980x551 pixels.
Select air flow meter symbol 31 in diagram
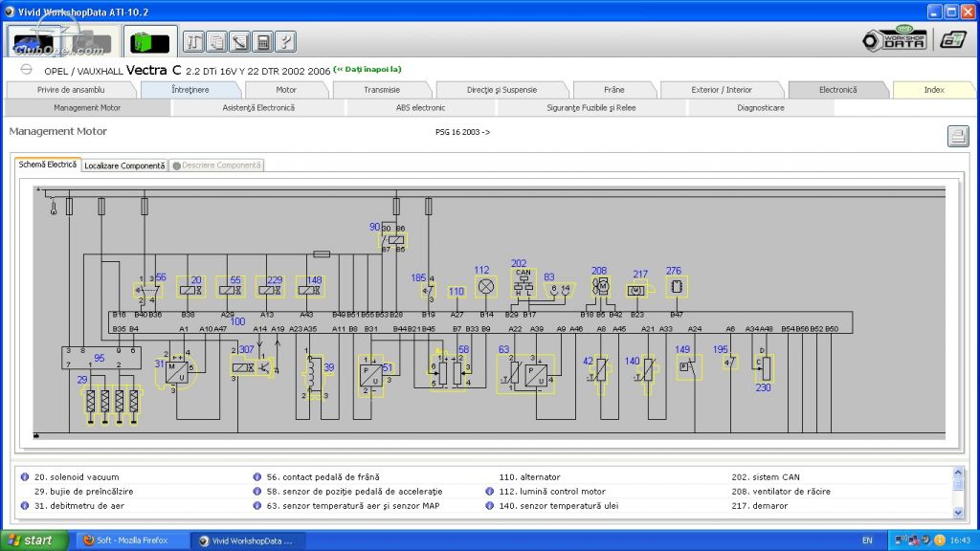pyautogui.click(x=177, y=371)
